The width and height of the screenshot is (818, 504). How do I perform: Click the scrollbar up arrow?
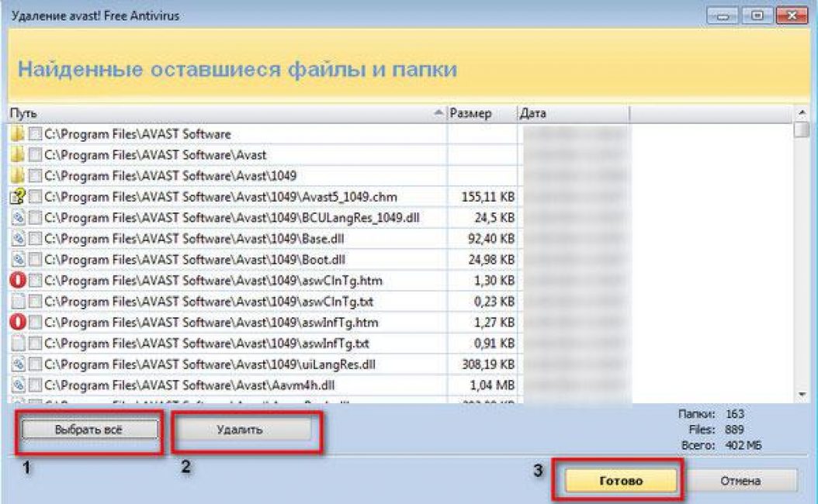[x=802, y=113]
